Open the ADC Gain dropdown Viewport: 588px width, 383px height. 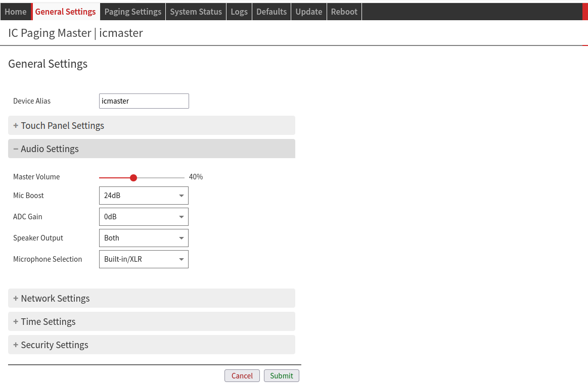[144, 217]
